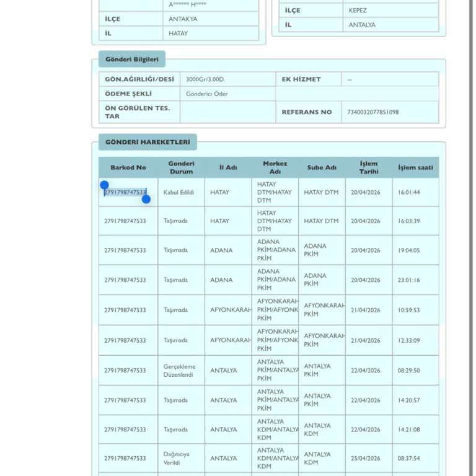Tap the ÖDEME ŞEKLİ label
The image size is (476, 476).
128,94
